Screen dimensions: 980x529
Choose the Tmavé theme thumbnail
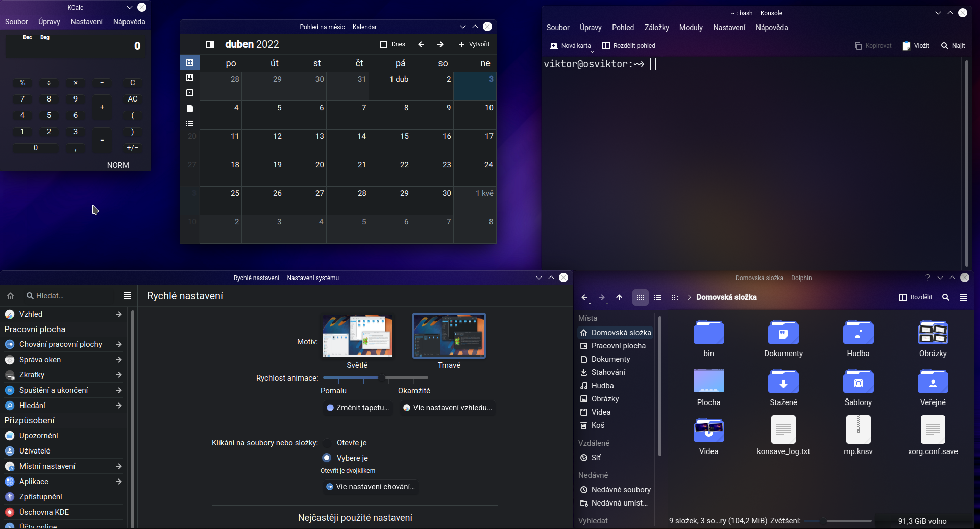point(449,336)
